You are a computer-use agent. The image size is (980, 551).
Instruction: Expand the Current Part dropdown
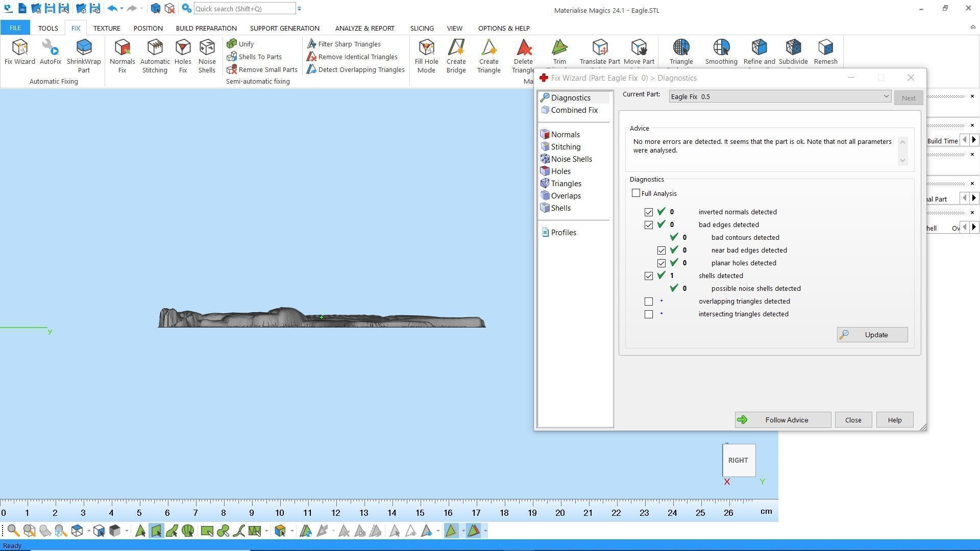click(886, 96)
